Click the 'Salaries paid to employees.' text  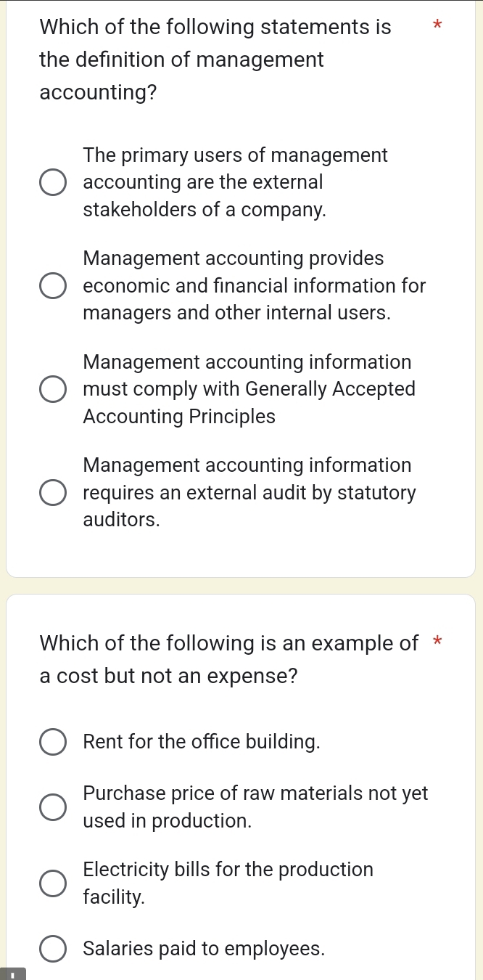coord(204,949)
